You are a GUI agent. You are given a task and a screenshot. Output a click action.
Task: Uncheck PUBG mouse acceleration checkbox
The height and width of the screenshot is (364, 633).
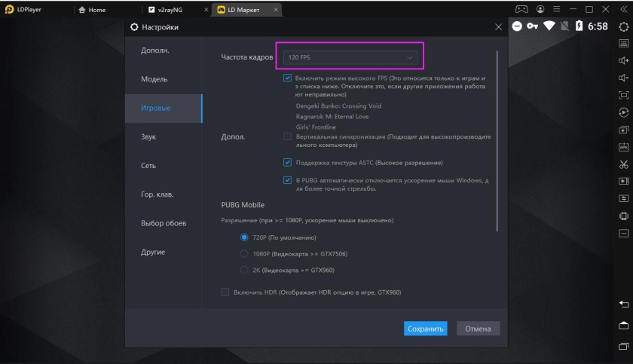point(287,180)
